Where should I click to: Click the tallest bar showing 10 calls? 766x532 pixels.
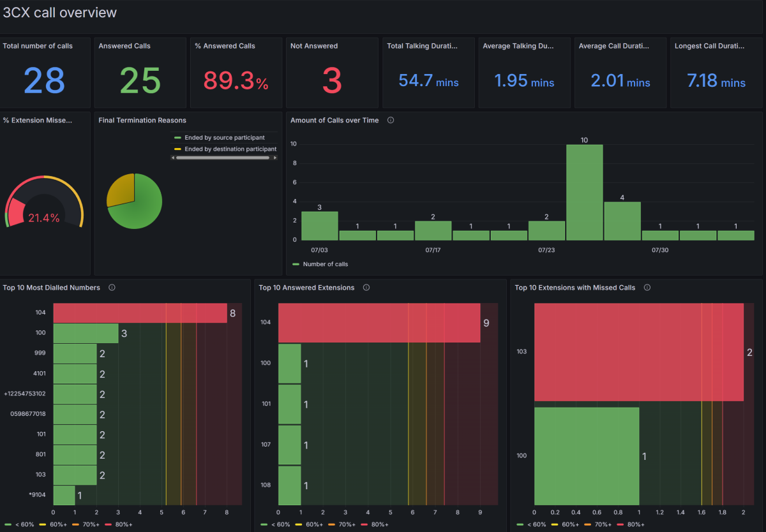584,191
